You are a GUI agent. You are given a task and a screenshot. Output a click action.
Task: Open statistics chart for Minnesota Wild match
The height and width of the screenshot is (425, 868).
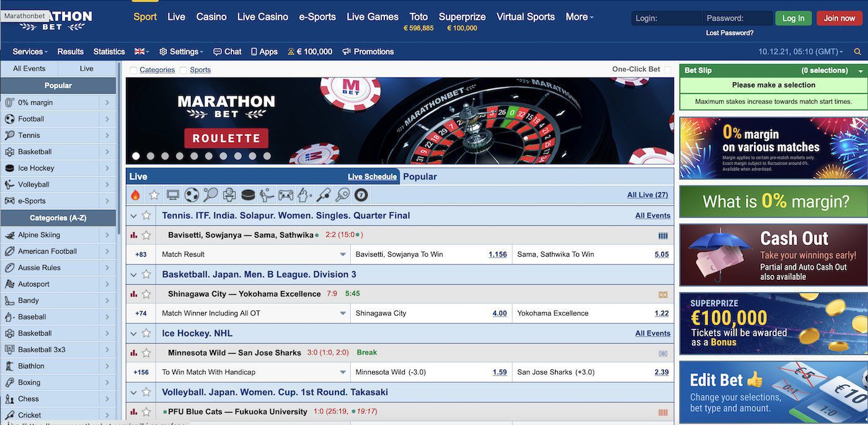tap(133, 353)
